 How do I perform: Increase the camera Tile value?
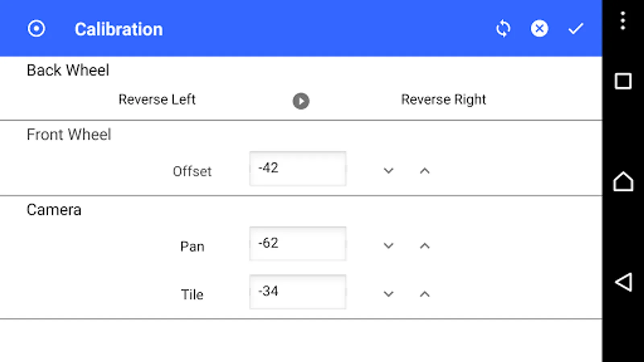click(425, 294)
